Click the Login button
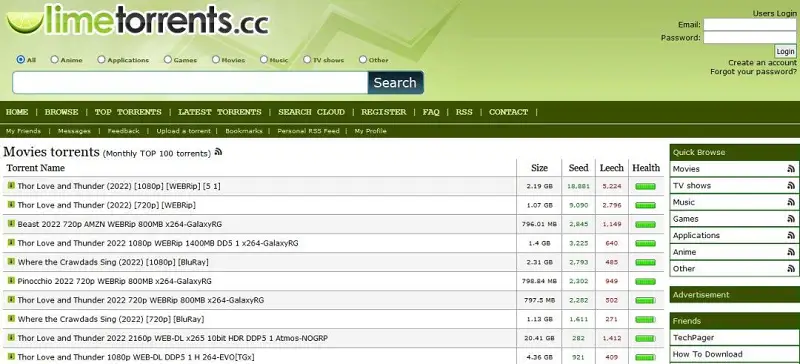 pos(785,51)
